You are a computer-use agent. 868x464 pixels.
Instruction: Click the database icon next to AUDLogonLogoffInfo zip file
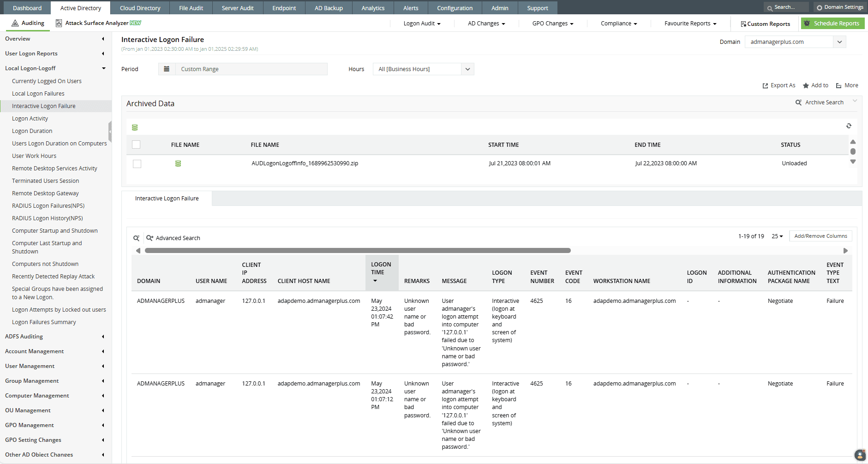click(x=178, y=163)
